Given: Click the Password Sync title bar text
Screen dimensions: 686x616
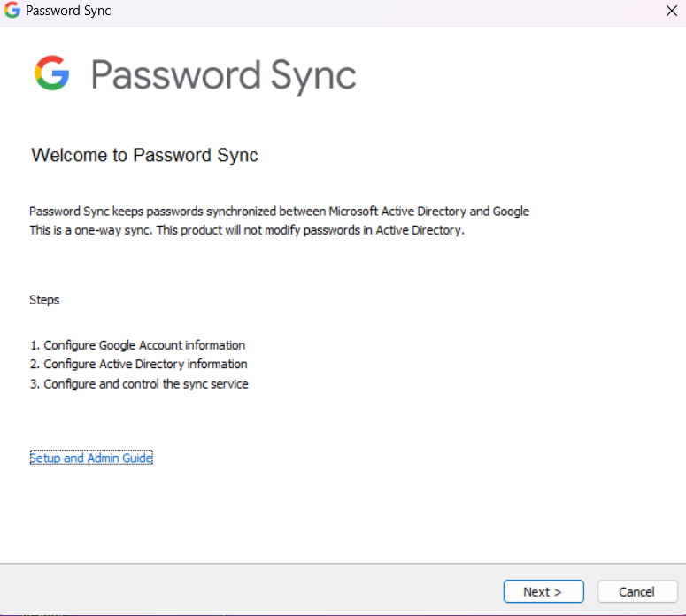Looking at the screenshot, I should [x=68, y=11].
